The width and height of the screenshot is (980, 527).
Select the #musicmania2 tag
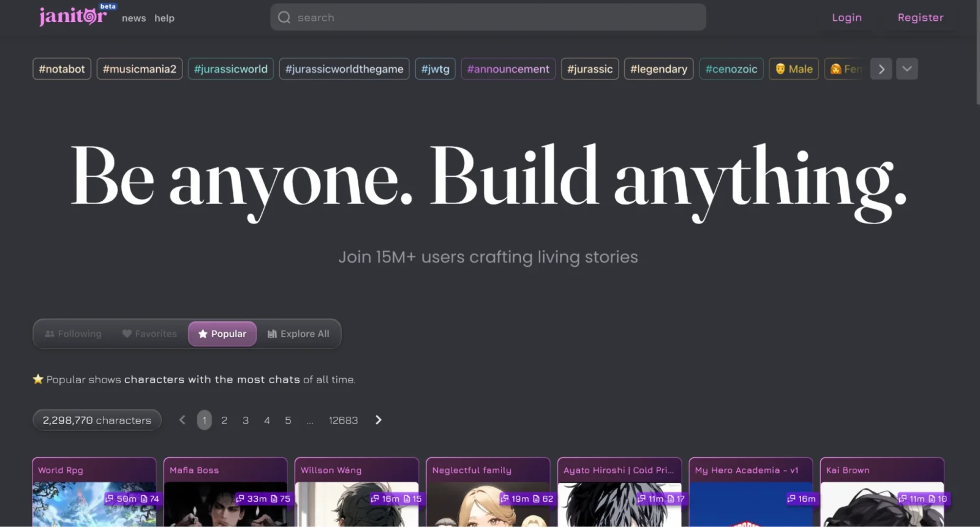click(x=140, y=69)
